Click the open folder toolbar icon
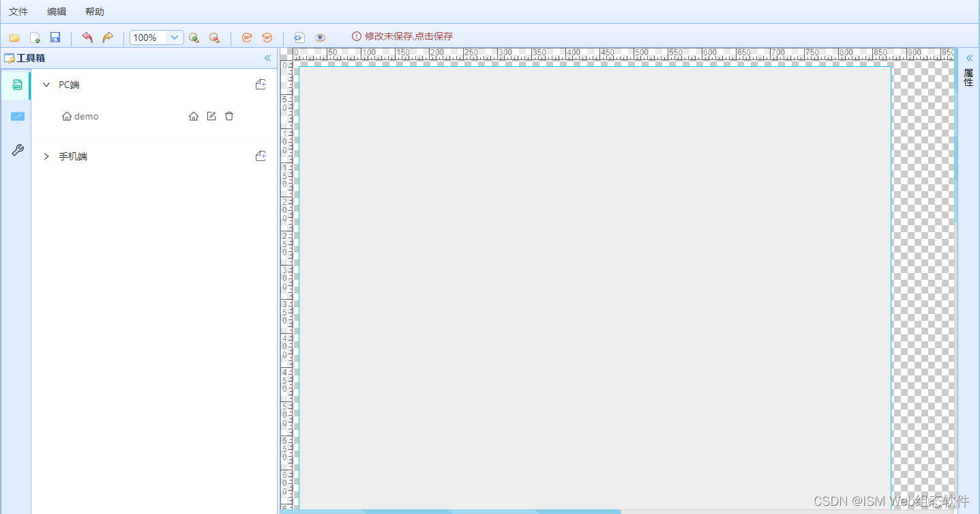This screenshot has width=980, height=514. click(x=14, y=38)
